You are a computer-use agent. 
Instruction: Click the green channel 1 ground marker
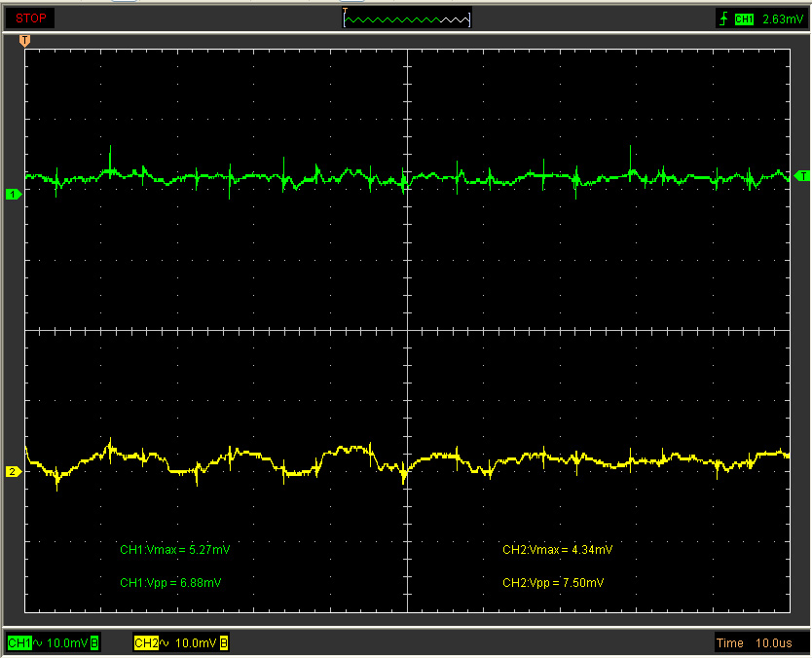point(14,195)
